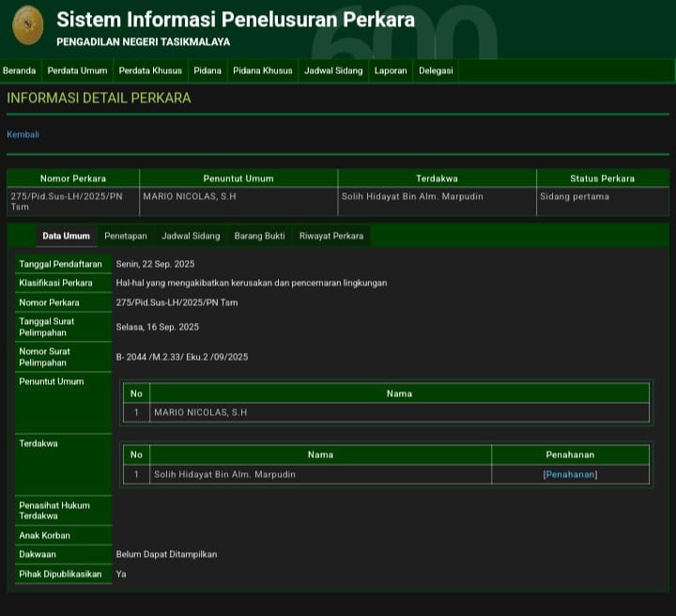Viewport: 676px width, 616px height.
Task: Open the Pidana menu
Action: [x=207, y=70]
